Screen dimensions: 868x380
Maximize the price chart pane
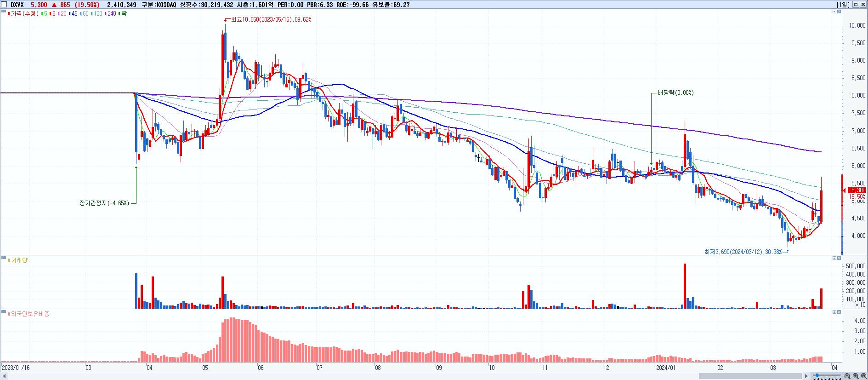[834, 12]
